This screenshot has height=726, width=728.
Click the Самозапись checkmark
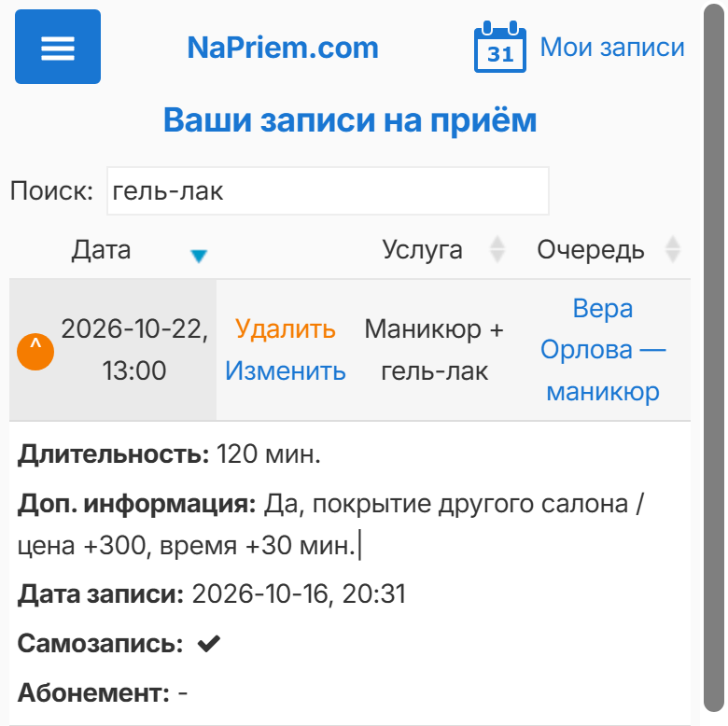[x=208, y=644]
